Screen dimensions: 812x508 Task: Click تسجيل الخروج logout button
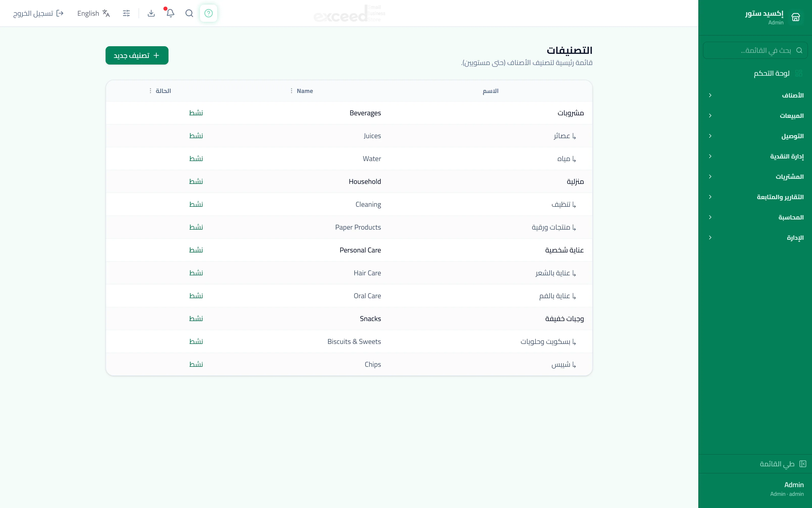[x=38, y=13]
